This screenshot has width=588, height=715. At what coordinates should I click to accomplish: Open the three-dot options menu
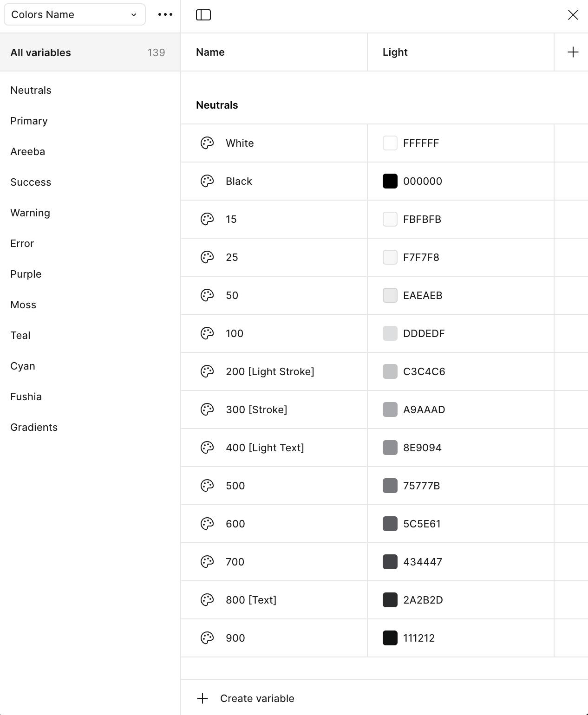[165, 15]
